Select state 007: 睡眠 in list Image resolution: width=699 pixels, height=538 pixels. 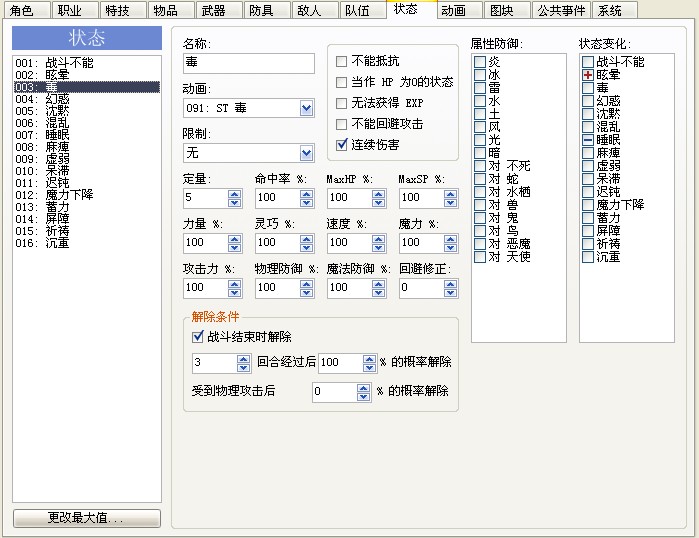[86, 135]
